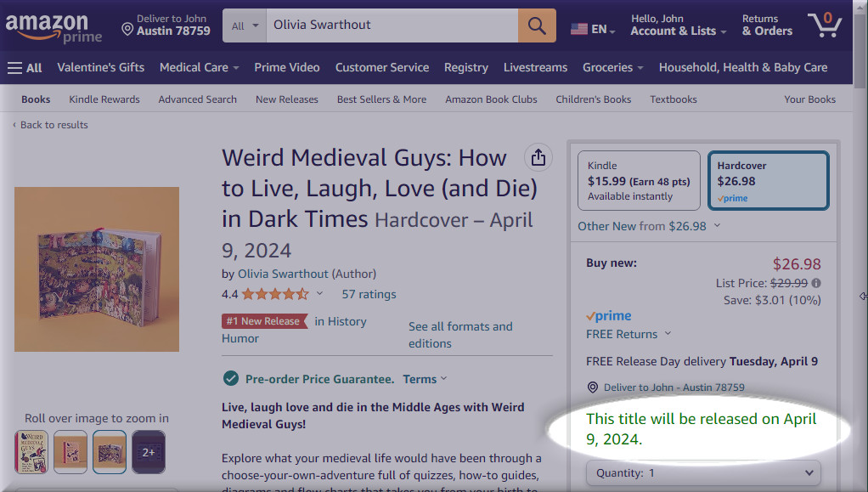
Task: Go to New Releases in Books
Action: pyautogui.click(x=287, y=99)
